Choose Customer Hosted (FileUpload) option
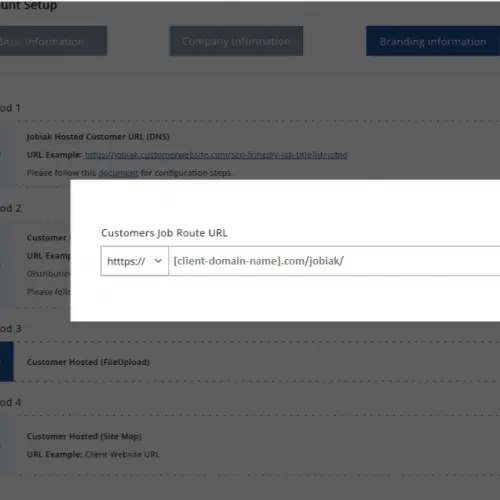This screenshot has width=500, height=500. pos(88,362)
